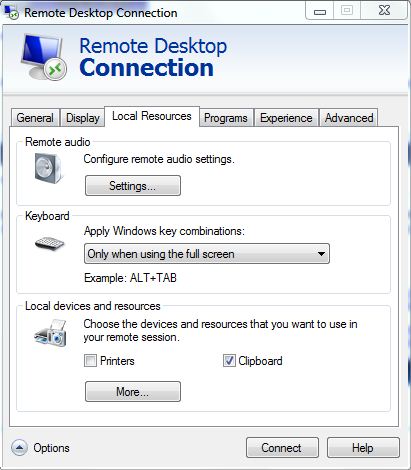Click the title bar application icon
Image resolution: width=411 pixels, height=470 pixels.
(12, 12)
